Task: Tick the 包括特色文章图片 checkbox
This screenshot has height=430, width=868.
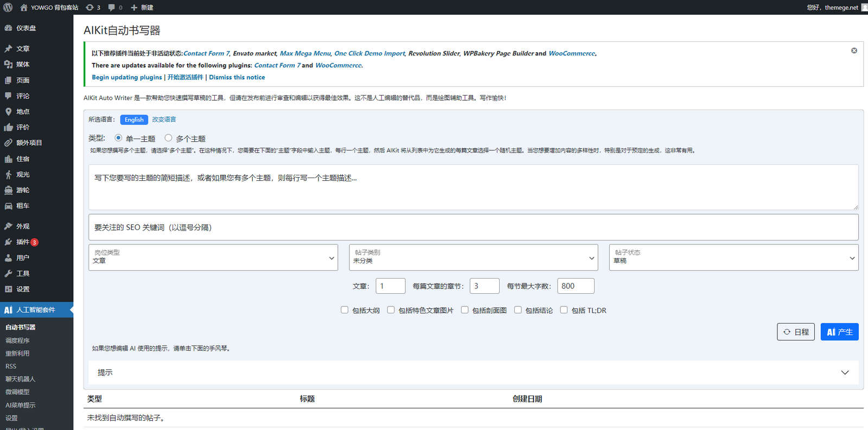Action: point(391,310)
